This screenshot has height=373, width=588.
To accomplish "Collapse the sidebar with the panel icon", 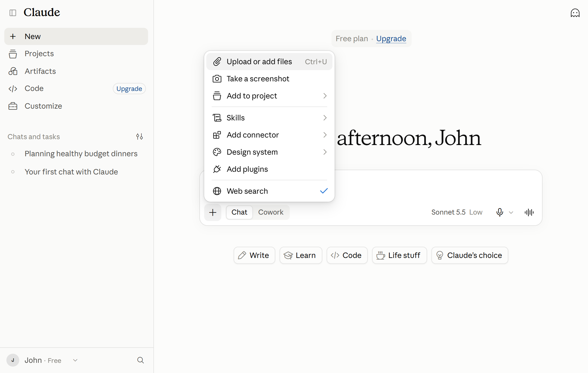I will coord(13,13).
